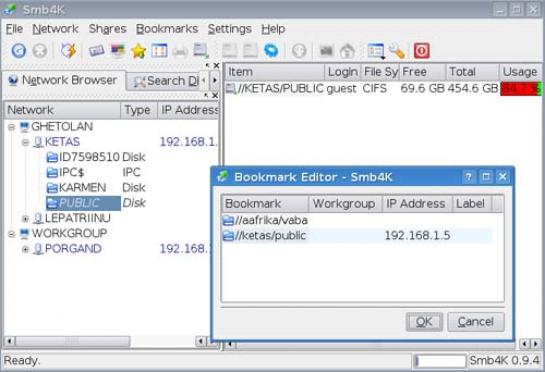Click the wrench configure Smb4K icon
The width and height of the screenshot is (545, 372).
(397, 51)
